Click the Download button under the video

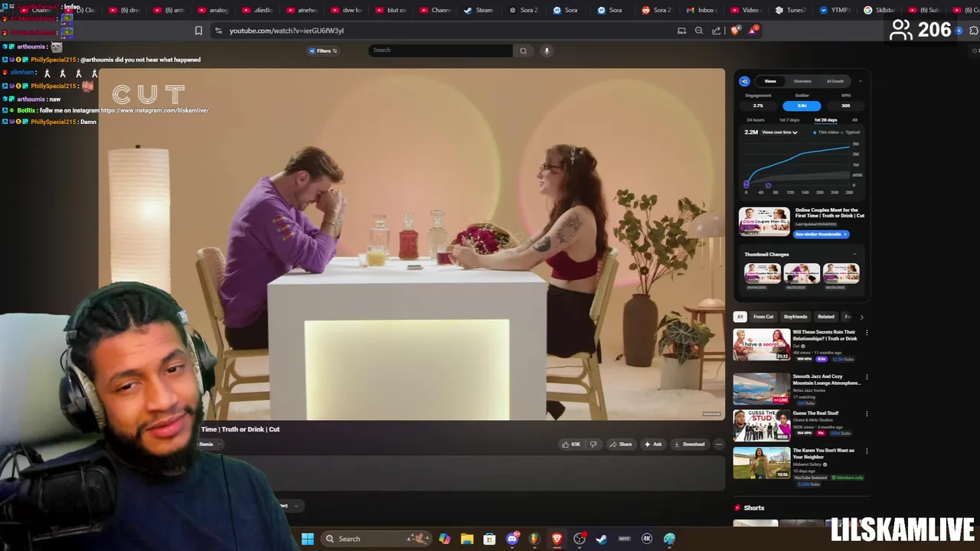[x=689, y=444]
